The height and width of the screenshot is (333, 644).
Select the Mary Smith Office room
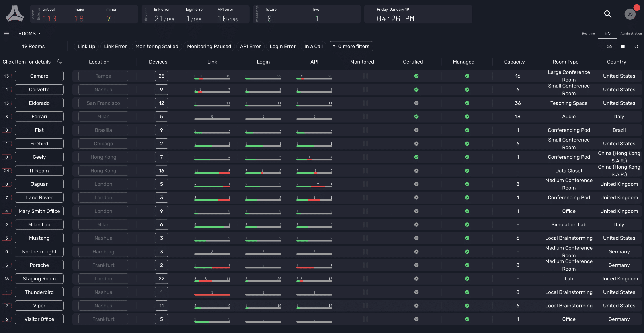[x=39, y=211]
